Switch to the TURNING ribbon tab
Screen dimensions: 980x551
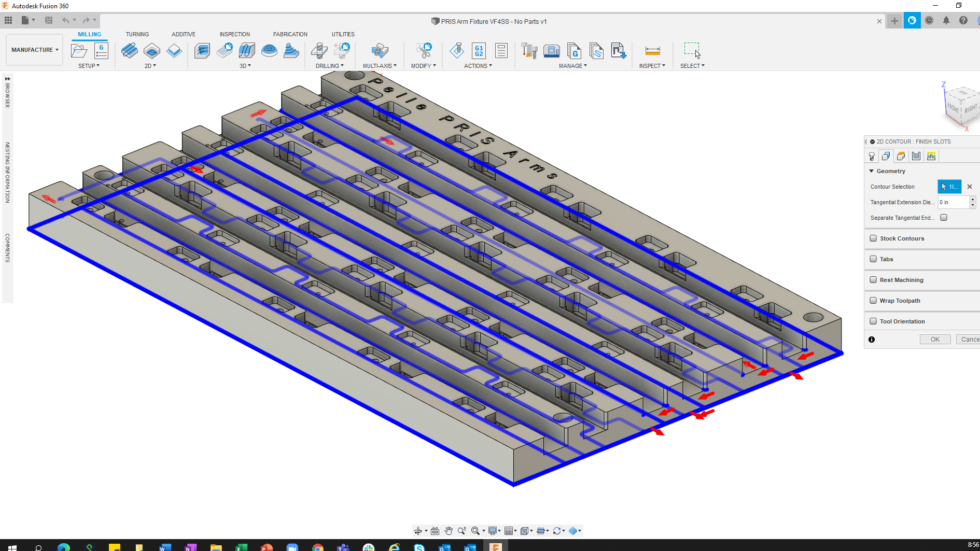coord(137,34)
